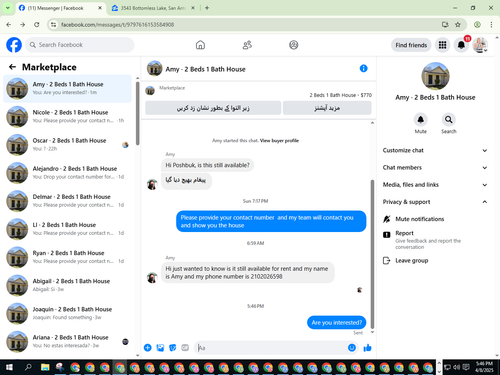
Task: Open Friends icon in top bar
Action: (x=247, y=45)
